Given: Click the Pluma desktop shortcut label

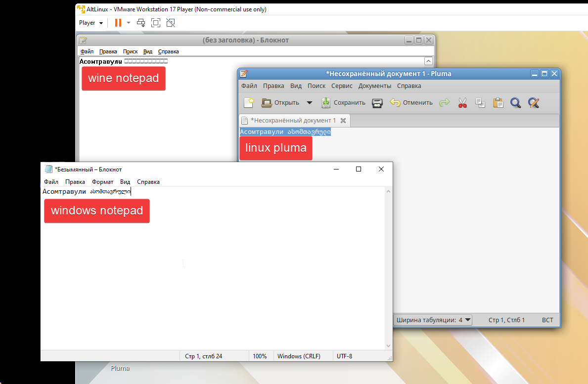Looking at the screenshot, I should [x=120, y=368].
